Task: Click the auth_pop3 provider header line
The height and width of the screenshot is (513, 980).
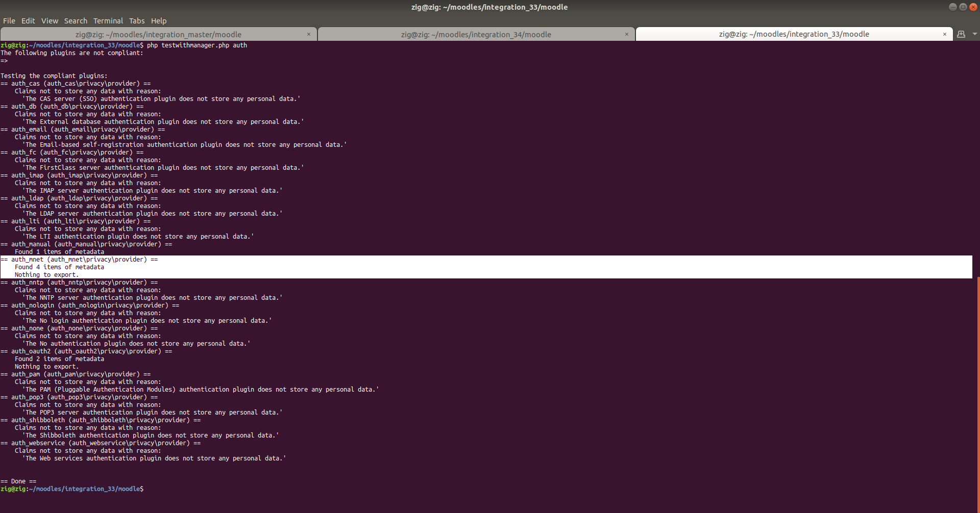Action: coord(79,397)
